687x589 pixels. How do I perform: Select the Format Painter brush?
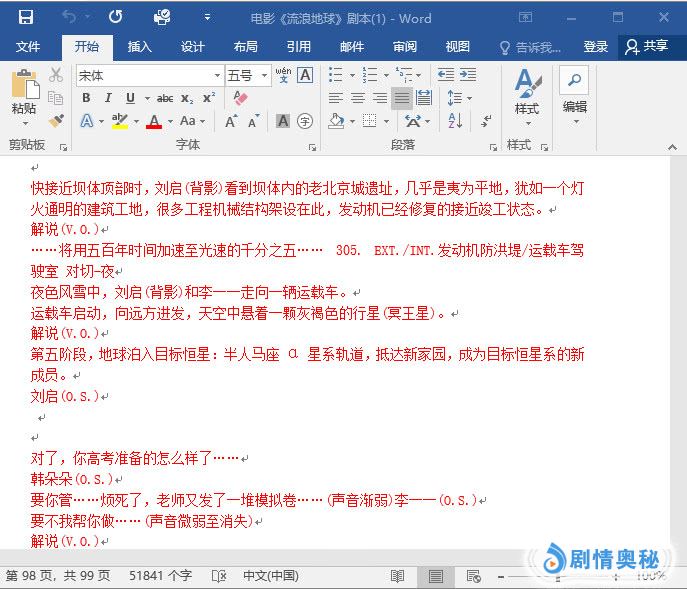[x=56, y=121]
